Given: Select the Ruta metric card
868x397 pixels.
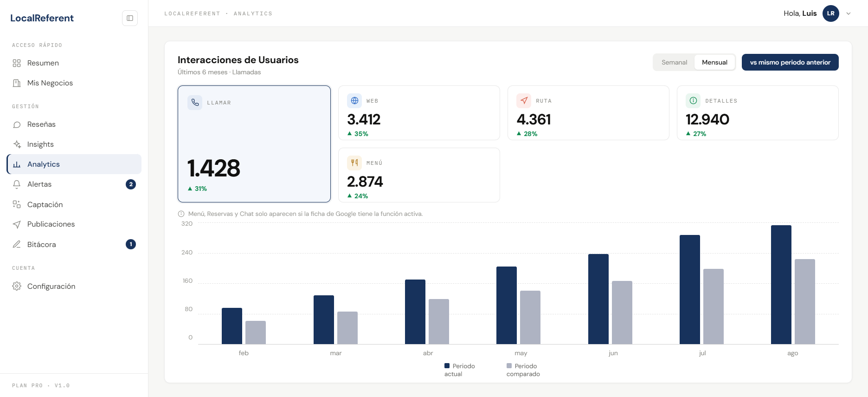Looking at the screenshot, I should pyautogui.click(x=588, y=113).
